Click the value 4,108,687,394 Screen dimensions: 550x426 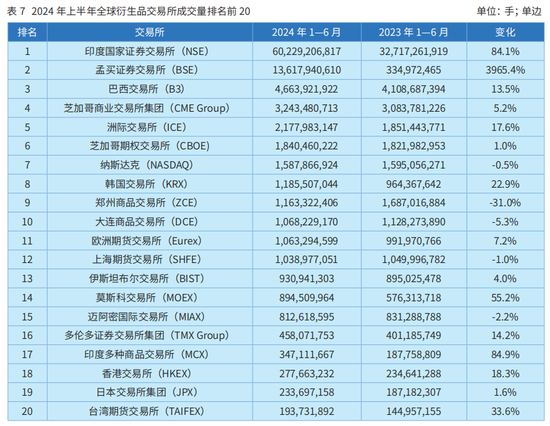pyautogui.click(x=414, y=89)
